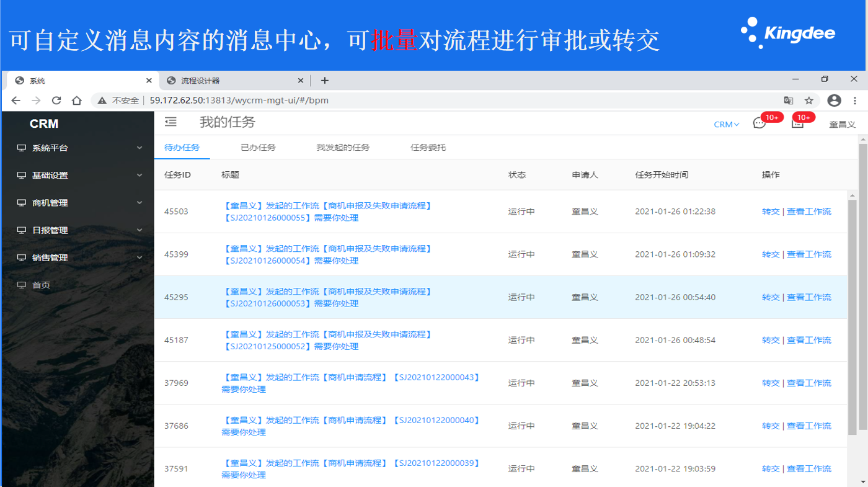
Task: Click the translate page icon in address bar
Action: tap(789, 101)
